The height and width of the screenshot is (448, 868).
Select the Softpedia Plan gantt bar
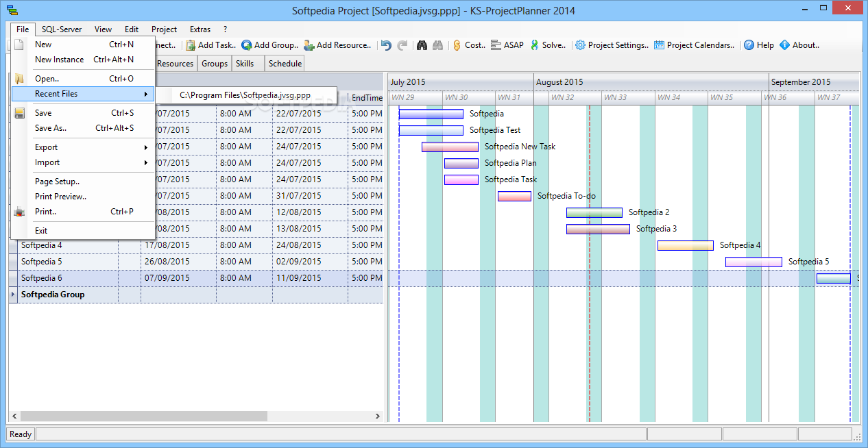coord(461,163)
